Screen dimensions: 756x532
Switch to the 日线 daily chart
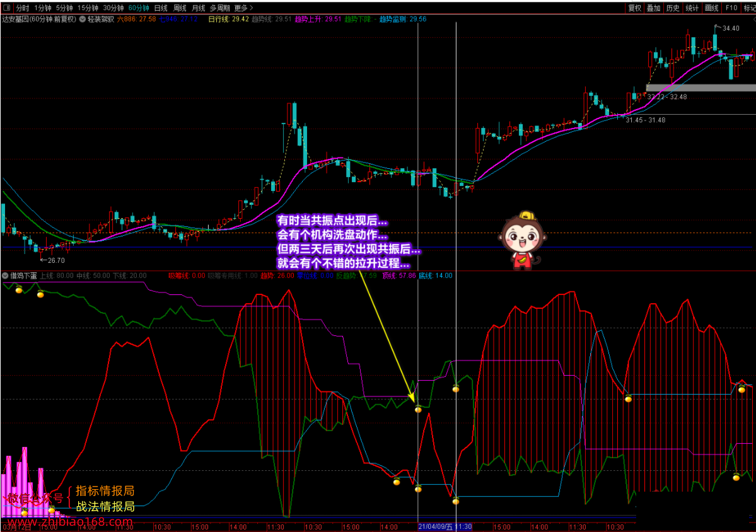161,8
